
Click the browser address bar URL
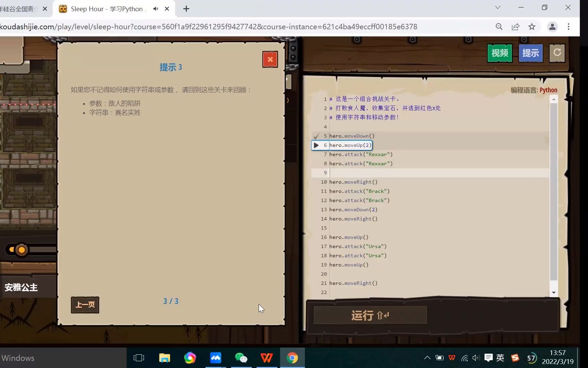click(208, 27)
